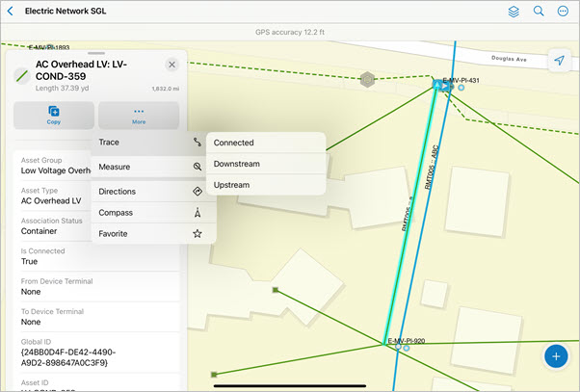Image resolution: width=580 pixels, height=392 pixels.
Task: Open the overflow menu in top bar
Action: point(564,12)
